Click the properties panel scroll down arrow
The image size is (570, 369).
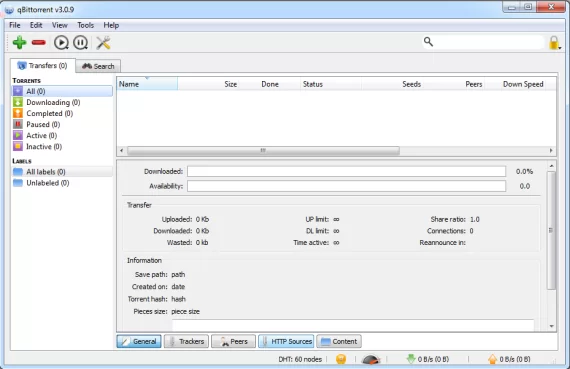[551, 326]
